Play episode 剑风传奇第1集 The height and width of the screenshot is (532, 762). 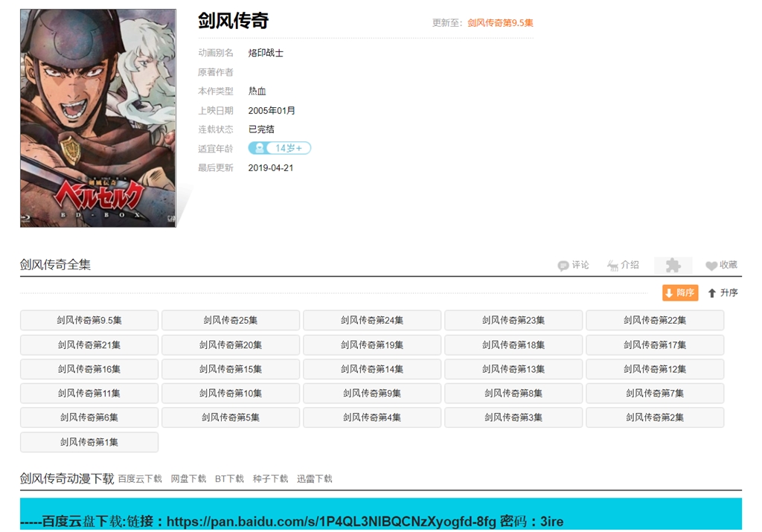click(x=89, y=442)
